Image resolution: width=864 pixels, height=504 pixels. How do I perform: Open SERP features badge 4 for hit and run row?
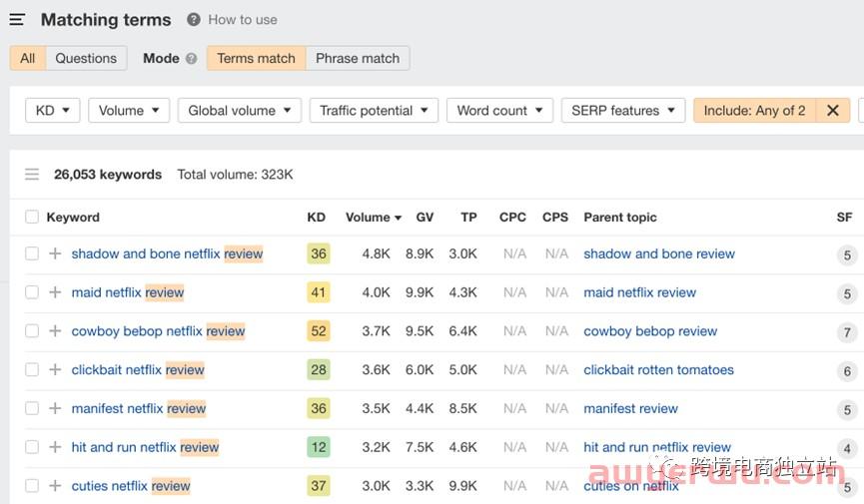847,448
